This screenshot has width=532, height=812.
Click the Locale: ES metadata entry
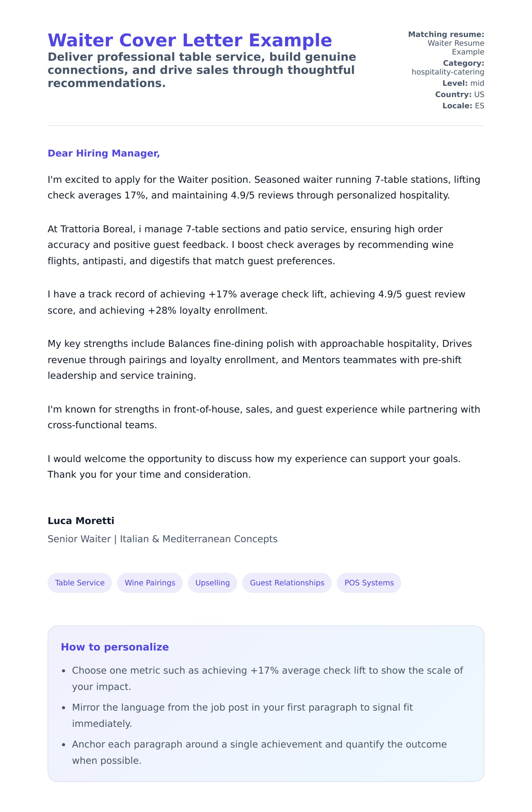(x=463, y=106)
